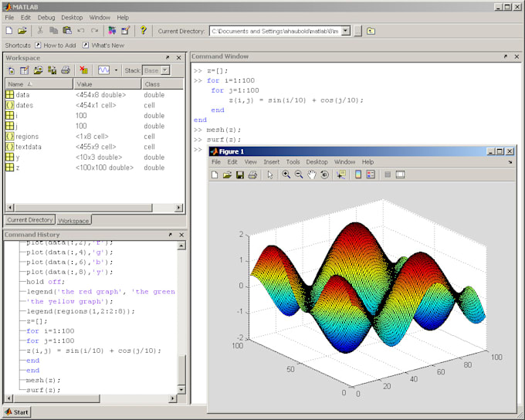Insert Legend icon in Figure 1

[371, 174]
